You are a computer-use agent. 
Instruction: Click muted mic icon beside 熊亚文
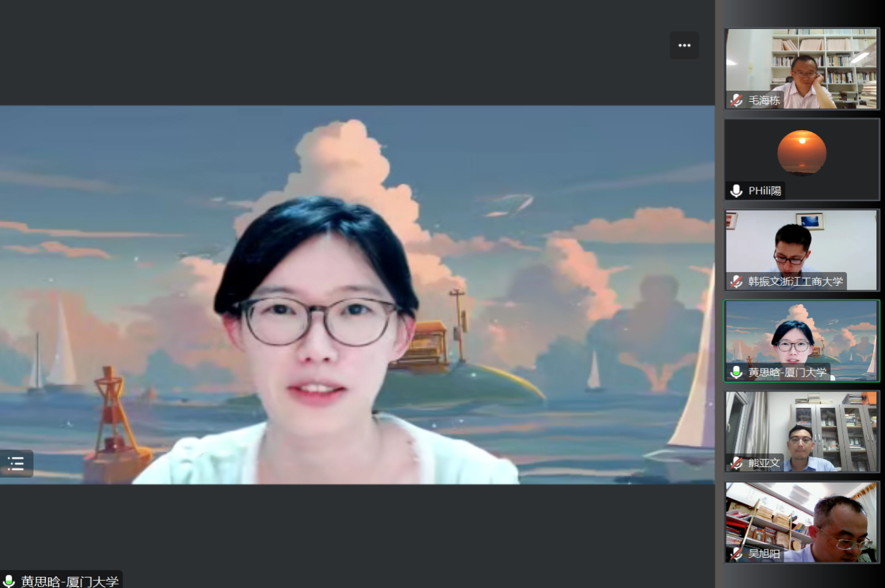coord(736,463)
